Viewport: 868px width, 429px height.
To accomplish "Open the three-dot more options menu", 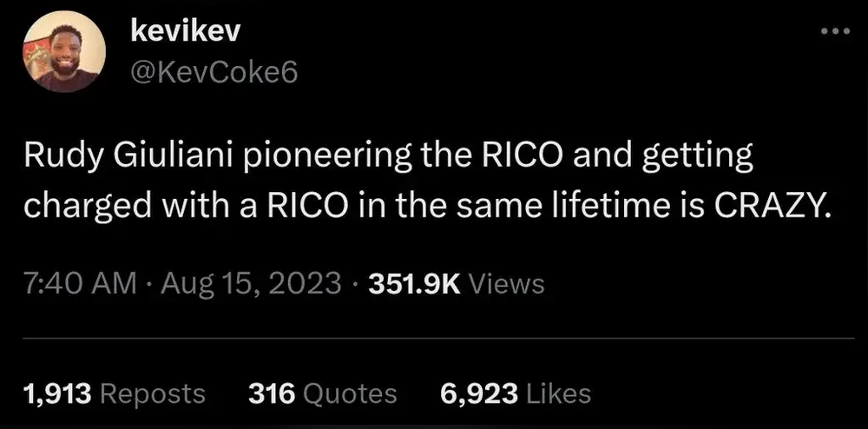I will 837,32.
